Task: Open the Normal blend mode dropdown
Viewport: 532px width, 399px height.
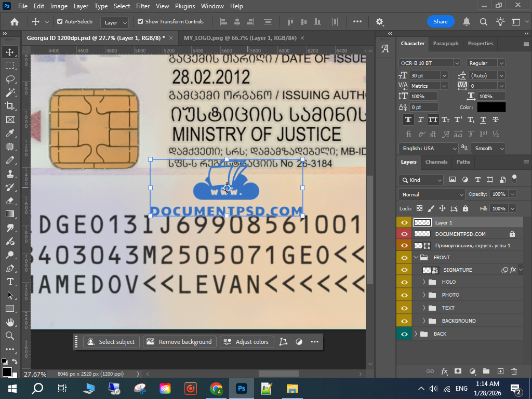Action: click(x=431, y=194)
